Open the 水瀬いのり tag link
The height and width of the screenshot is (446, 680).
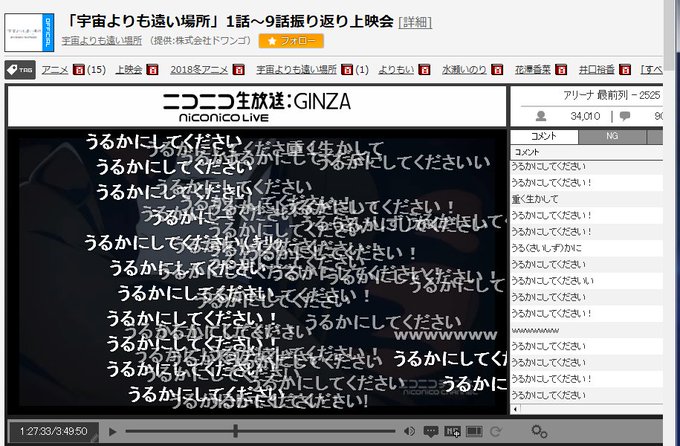[x=464, y=69]
